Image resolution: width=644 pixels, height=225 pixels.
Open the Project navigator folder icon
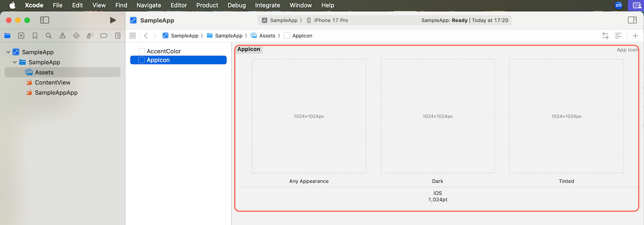7,36
